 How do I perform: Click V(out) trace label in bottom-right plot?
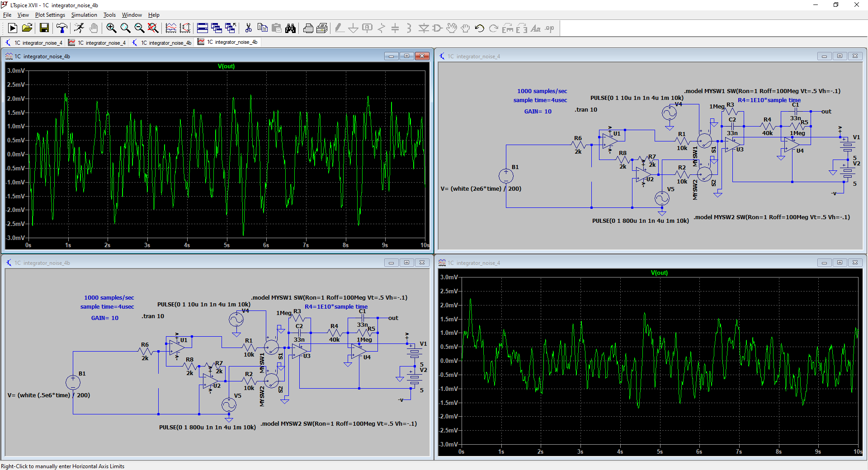(x=659, y=273)
